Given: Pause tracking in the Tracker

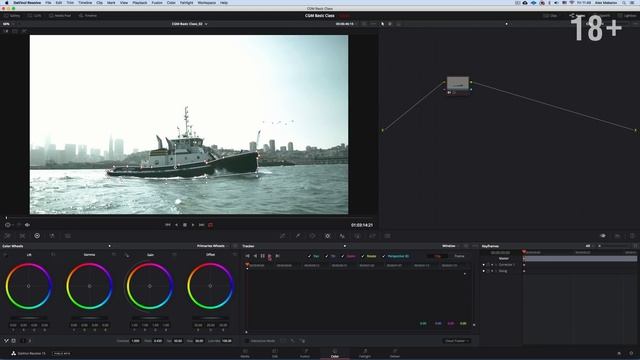Looking at the screenshot, I should 262,256.
